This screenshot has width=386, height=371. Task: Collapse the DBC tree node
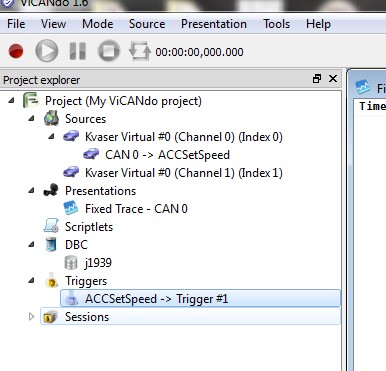(31, 244)
